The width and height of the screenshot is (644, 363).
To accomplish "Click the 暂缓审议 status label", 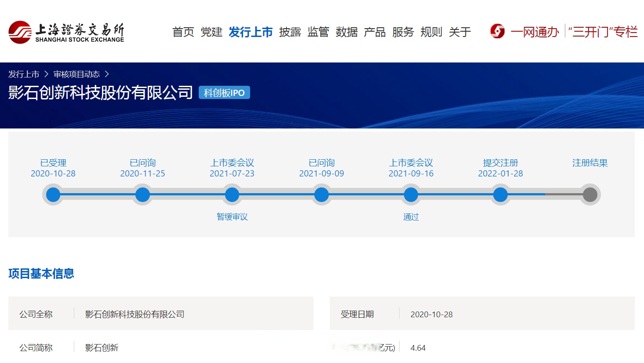I will point(232,216).
